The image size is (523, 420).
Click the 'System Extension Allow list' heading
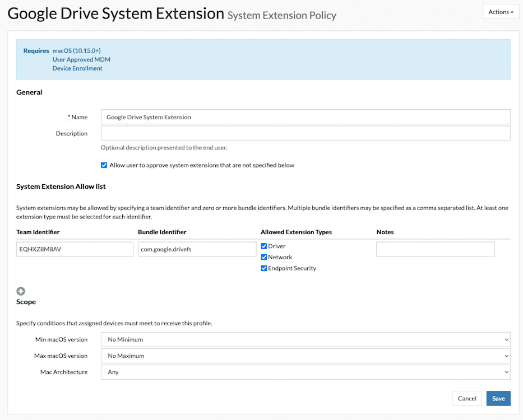point(61,186)
